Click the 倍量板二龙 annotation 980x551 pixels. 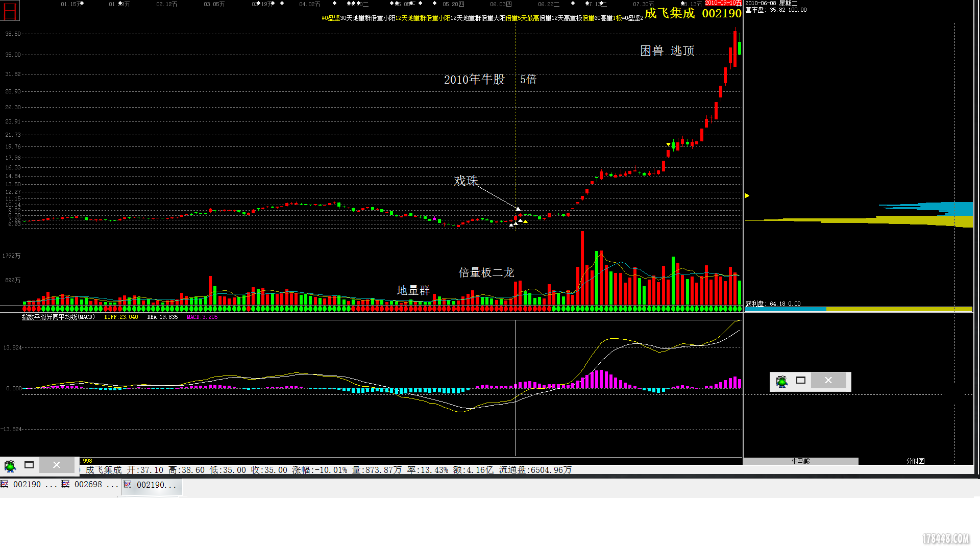[x=486, y=272]
